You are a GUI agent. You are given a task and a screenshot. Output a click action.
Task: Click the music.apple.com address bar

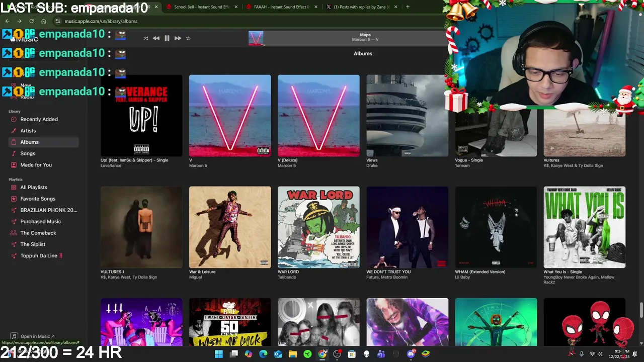(x=101, y=21)
